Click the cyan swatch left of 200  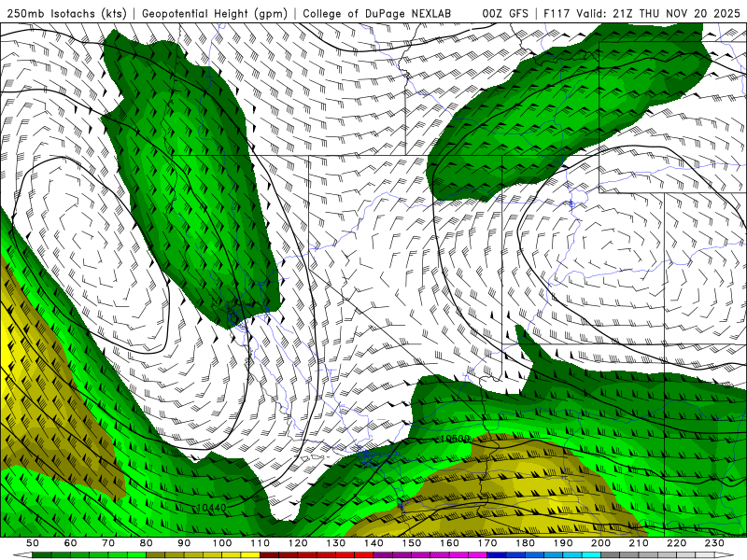pos(592,555)
